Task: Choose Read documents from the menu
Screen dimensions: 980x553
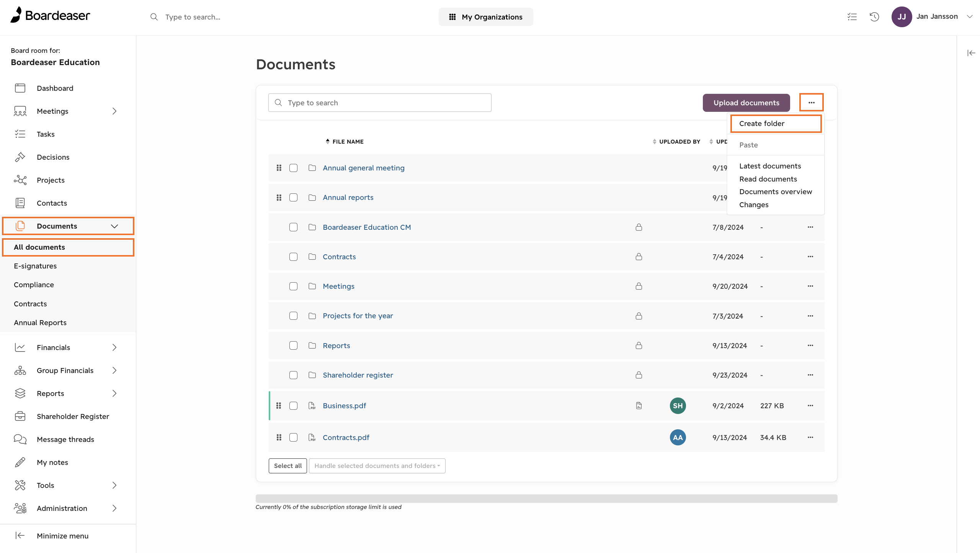Action: click(x=768, y=179)
